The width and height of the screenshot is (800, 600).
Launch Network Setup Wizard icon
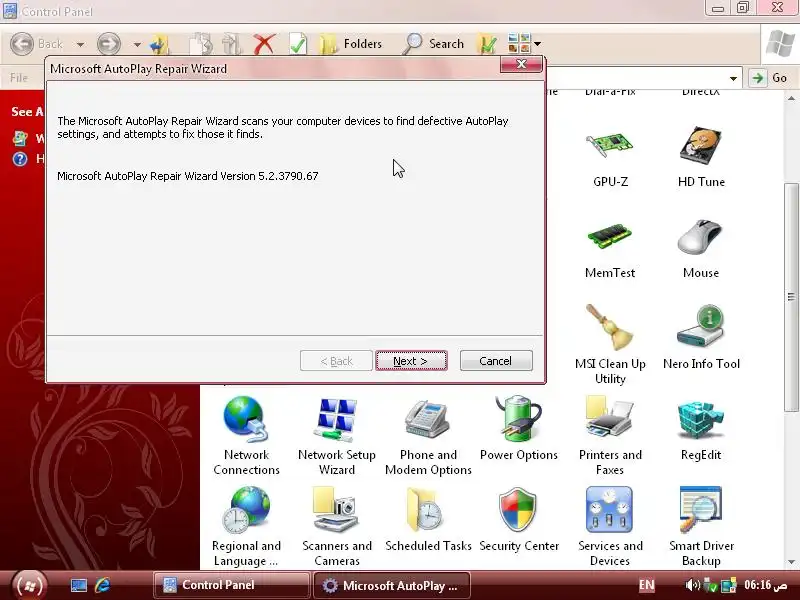click(337, 435)
